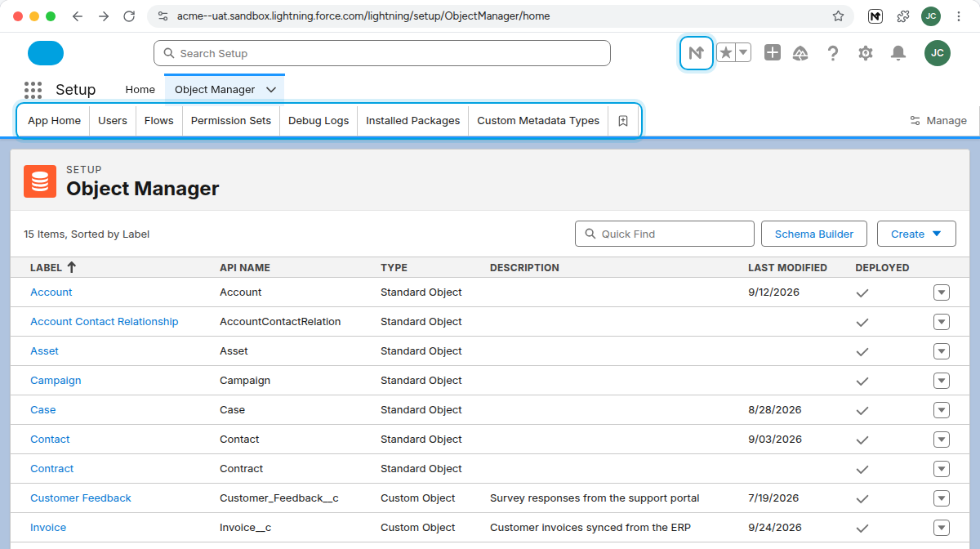Click the Object Manager database icon

pyautogui.click(x=40, y=181)
